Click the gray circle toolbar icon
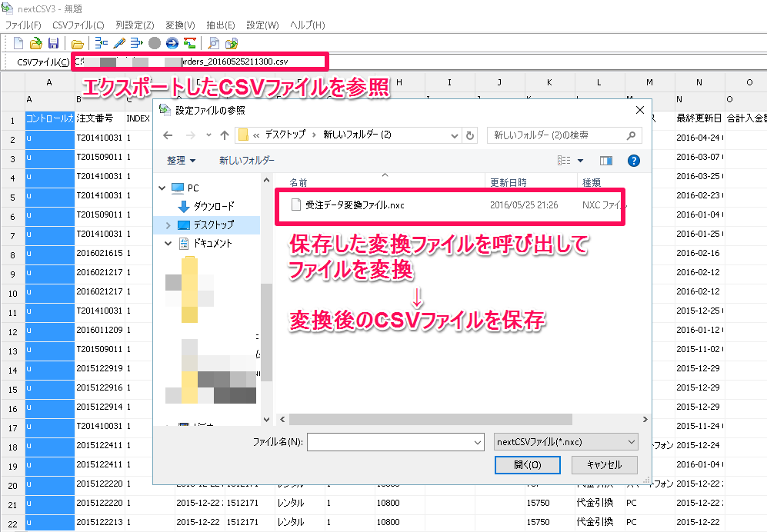This screenshot has height=532, width=767. coord(155,43)
